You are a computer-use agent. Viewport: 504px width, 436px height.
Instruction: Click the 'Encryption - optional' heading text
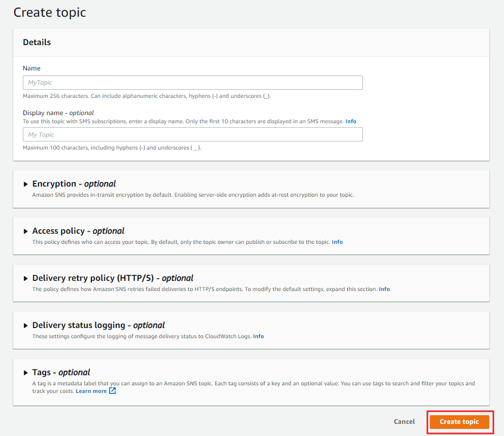click(74, 184)
